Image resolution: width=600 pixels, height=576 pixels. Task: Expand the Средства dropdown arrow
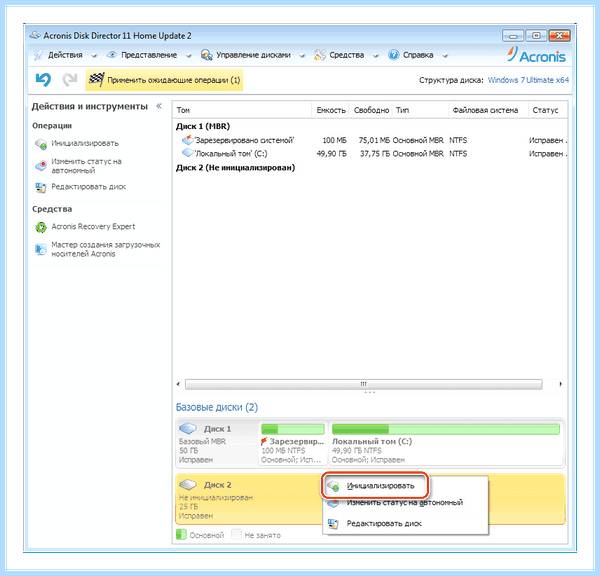coord(376,56)
